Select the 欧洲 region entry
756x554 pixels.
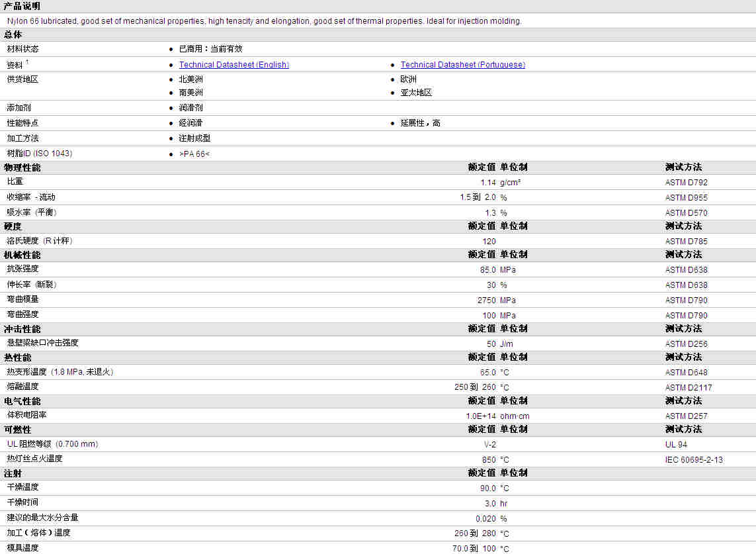(408, 79)
